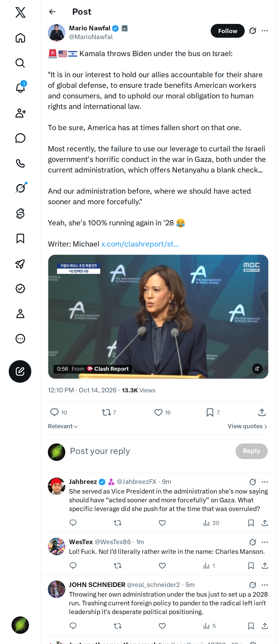Play the Kamala Harris video thumbnail
This screenshot has width=276, height=644.
pos(158,316)
